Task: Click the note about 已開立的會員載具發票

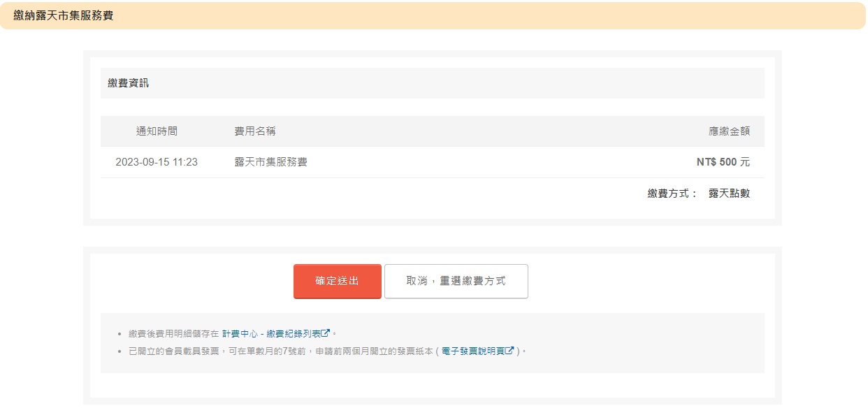Action: [280, 351]
